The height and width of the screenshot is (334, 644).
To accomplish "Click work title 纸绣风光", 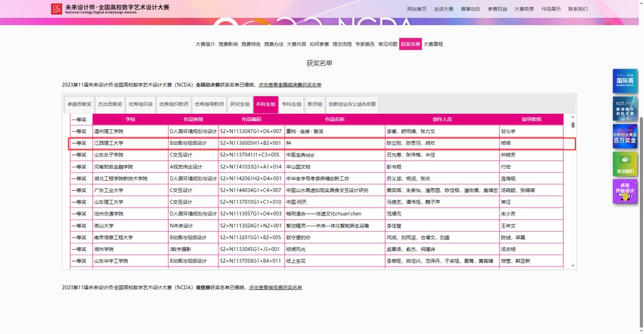I will pyautogui.click(x=295, y=249).
